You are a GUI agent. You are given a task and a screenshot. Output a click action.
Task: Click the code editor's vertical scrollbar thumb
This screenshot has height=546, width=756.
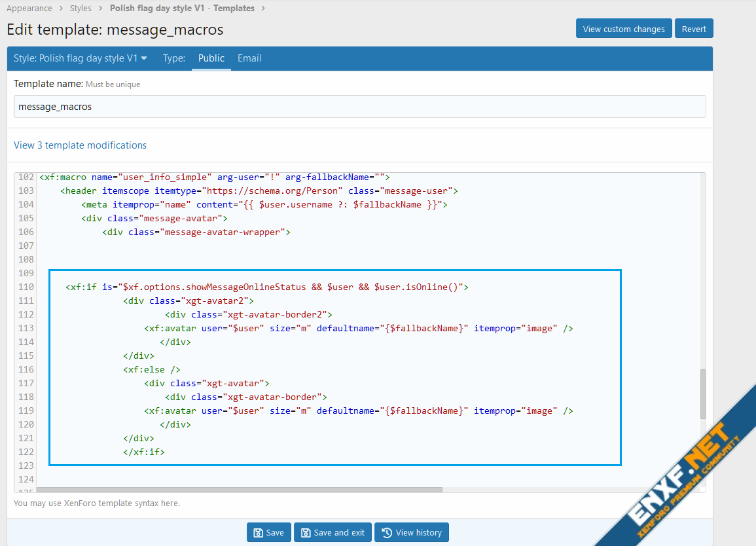click(x=703, y=393)
